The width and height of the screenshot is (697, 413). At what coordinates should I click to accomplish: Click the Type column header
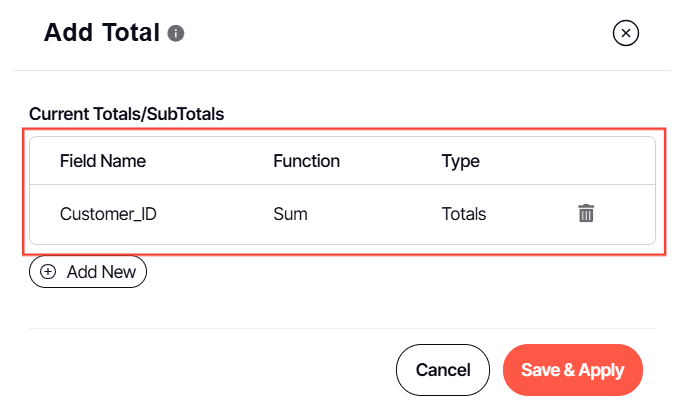click(x=460, y=161)
